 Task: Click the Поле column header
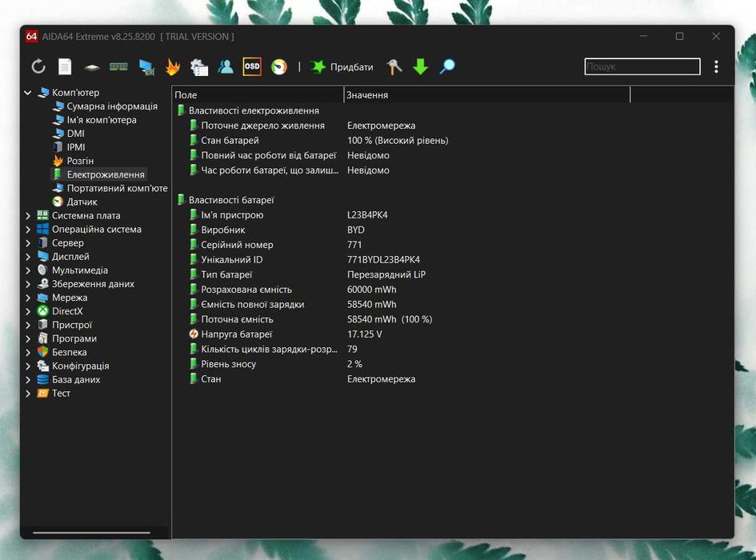[x=258, y=95]
